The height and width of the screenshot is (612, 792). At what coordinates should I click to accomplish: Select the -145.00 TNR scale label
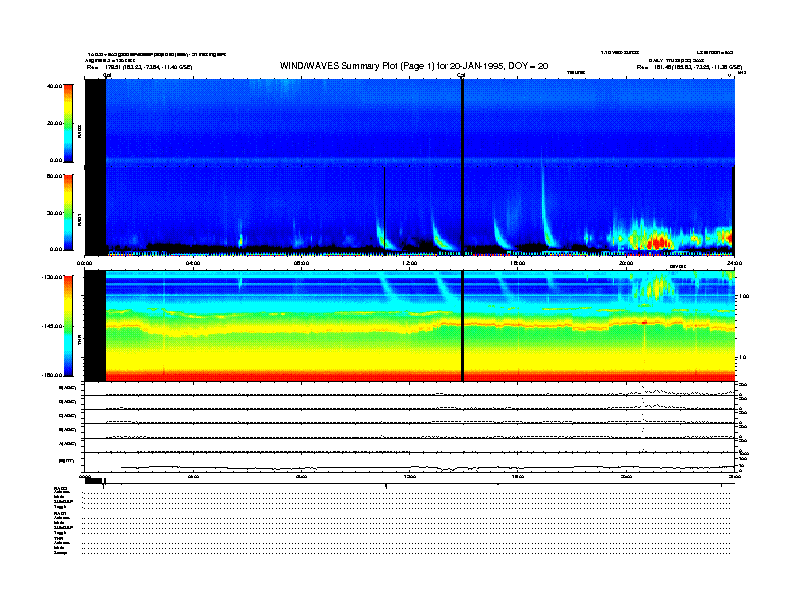52,326
